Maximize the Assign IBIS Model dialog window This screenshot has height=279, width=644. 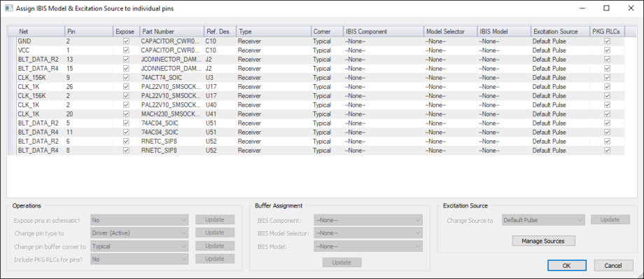[606, 8]
